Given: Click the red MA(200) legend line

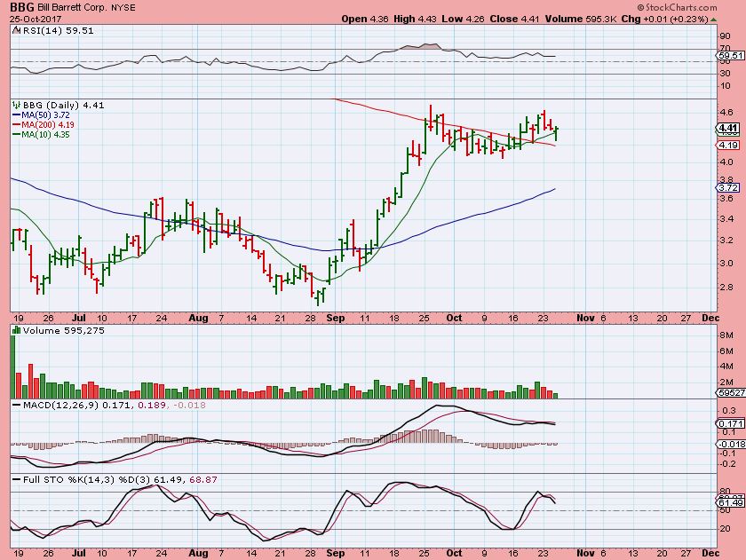Looking at the screenshot, I should tap(16, 124).
